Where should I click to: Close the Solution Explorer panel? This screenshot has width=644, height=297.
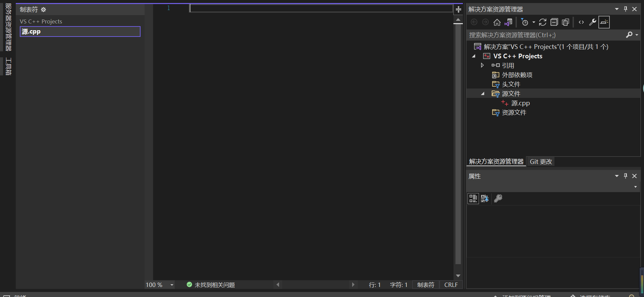[634, 9]
